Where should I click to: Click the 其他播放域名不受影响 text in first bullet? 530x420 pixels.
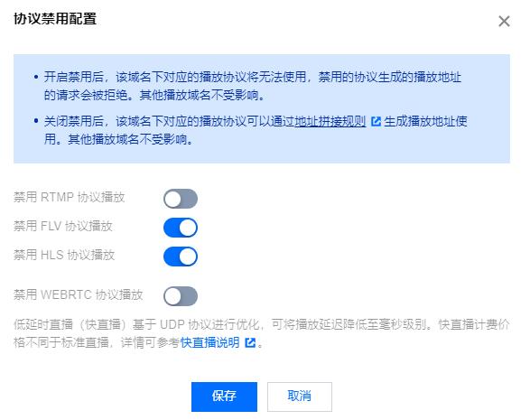pos(202,95)
